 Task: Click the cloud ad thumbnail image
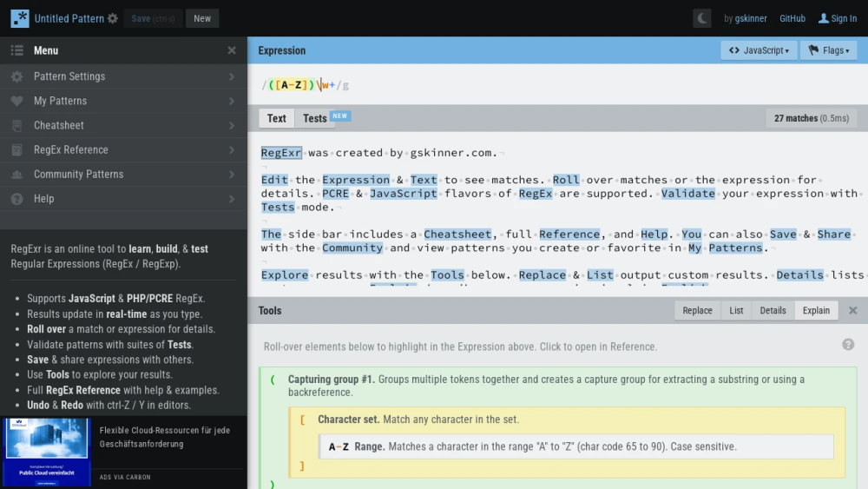(x=47, y=452)
